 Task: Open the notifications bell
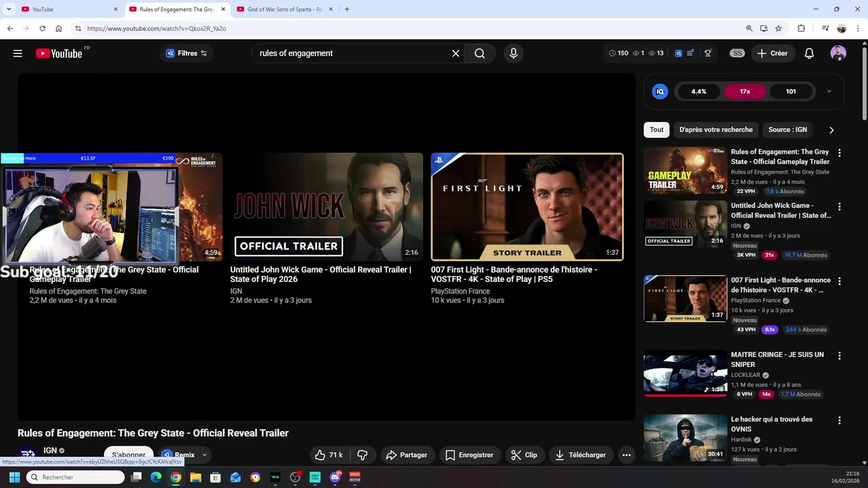tap(809, 54)
